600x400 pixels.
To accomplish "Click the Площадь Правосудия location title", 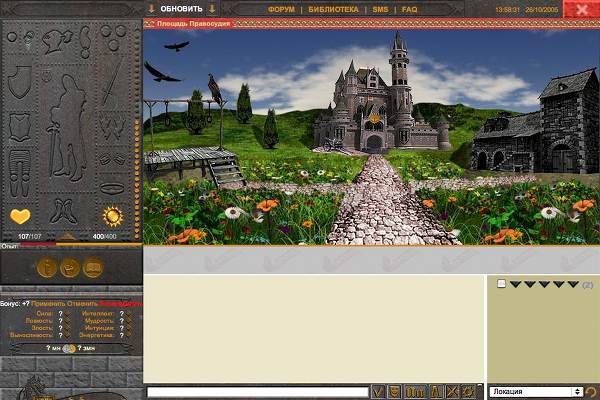I will point(193,24).
